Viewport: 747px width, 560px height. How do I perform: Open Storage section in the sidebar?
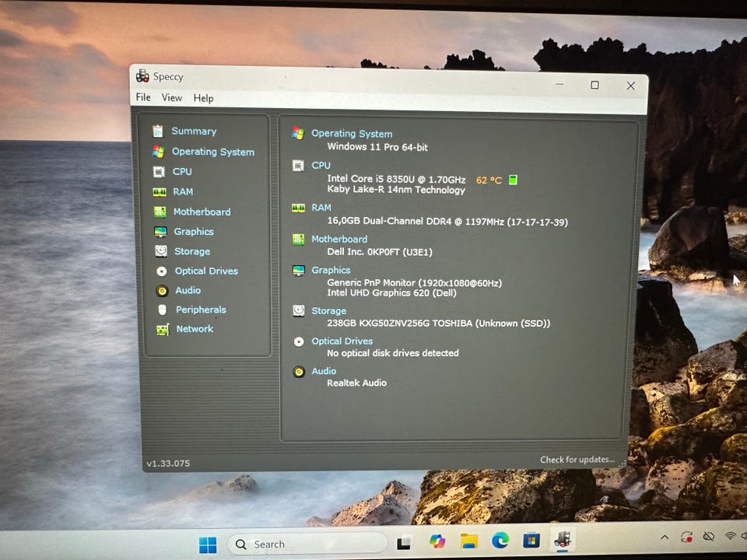click(192, 251)
